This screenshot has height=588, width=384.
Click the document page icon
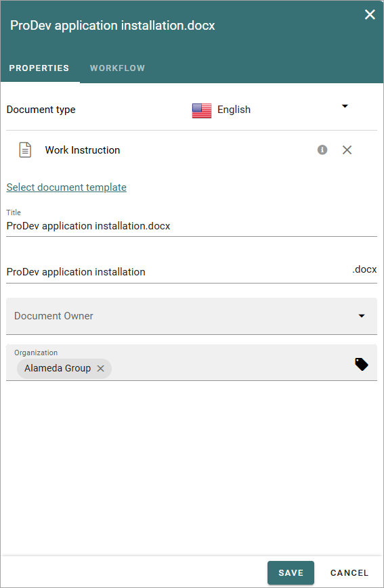tap(25, 150)
